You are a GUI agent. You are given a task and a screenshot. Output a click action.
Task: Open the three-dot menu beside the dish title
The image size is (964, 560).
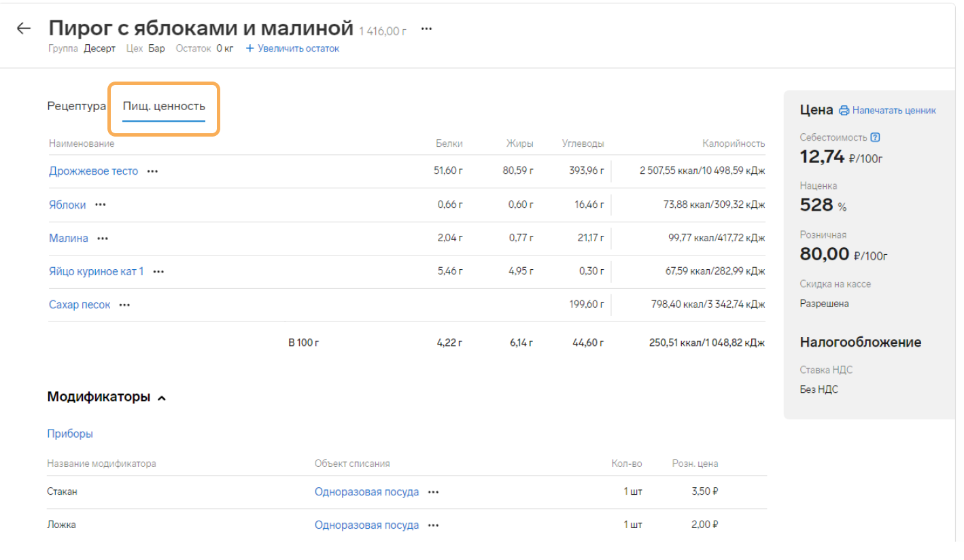tap(426, 29)
